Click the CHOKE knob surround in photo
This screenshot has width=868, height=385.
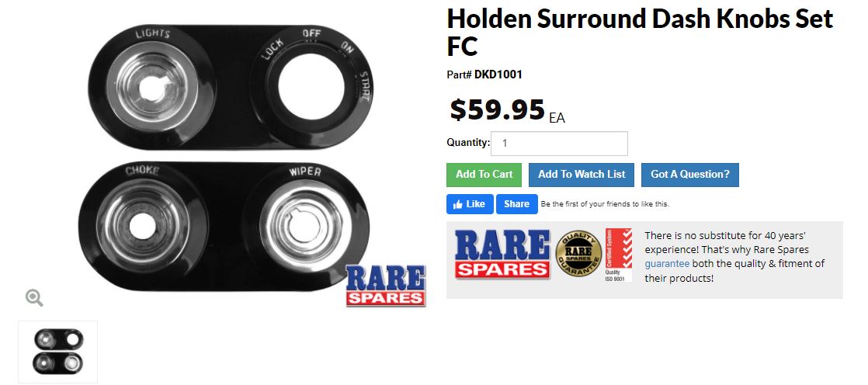click(x=143, y=226)
